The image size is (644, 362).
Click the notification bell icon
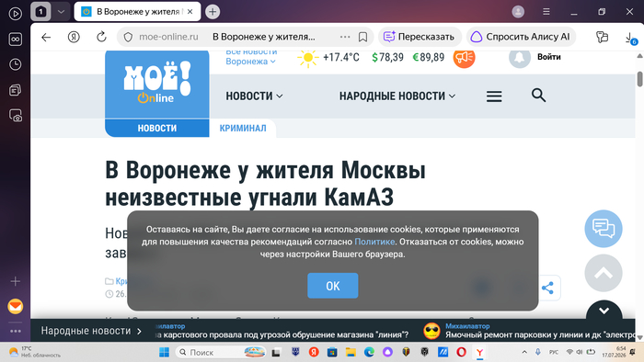coord(520,57)
